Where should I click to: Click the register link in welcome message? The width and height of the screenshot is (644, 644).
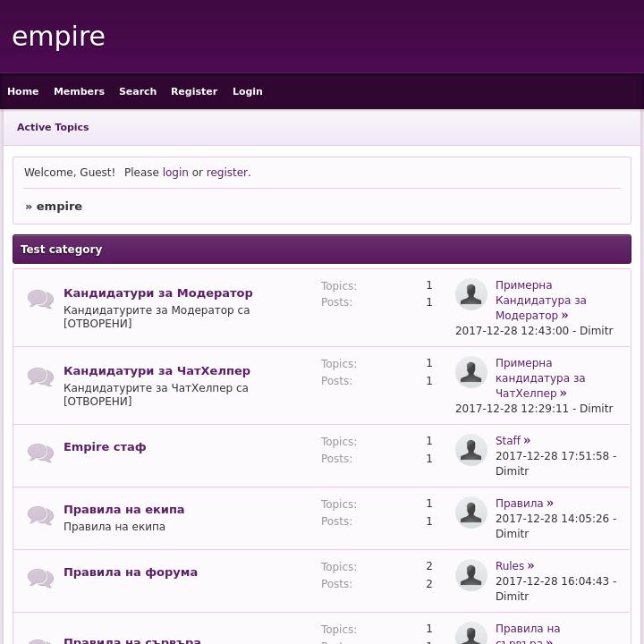tap(227, 173)
